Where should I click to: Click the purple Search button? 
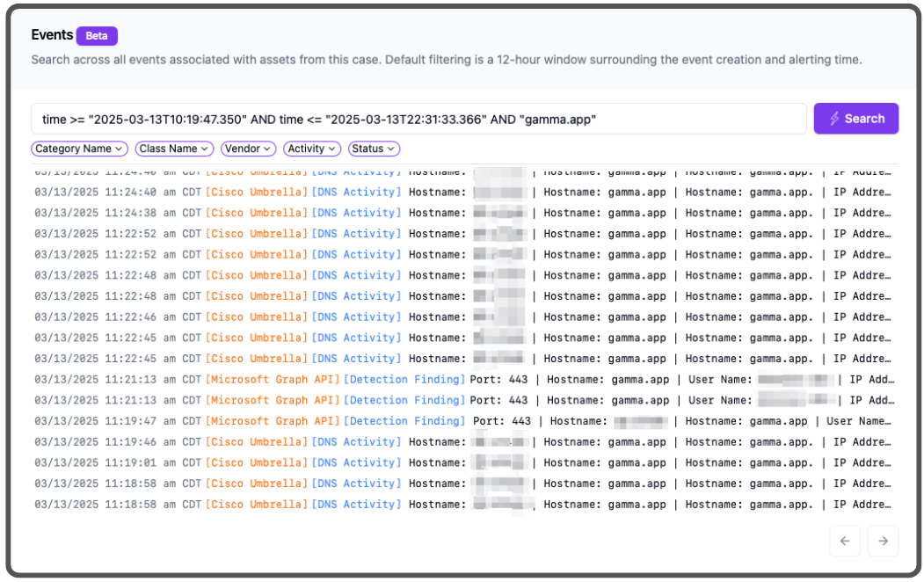click(855, 119)
